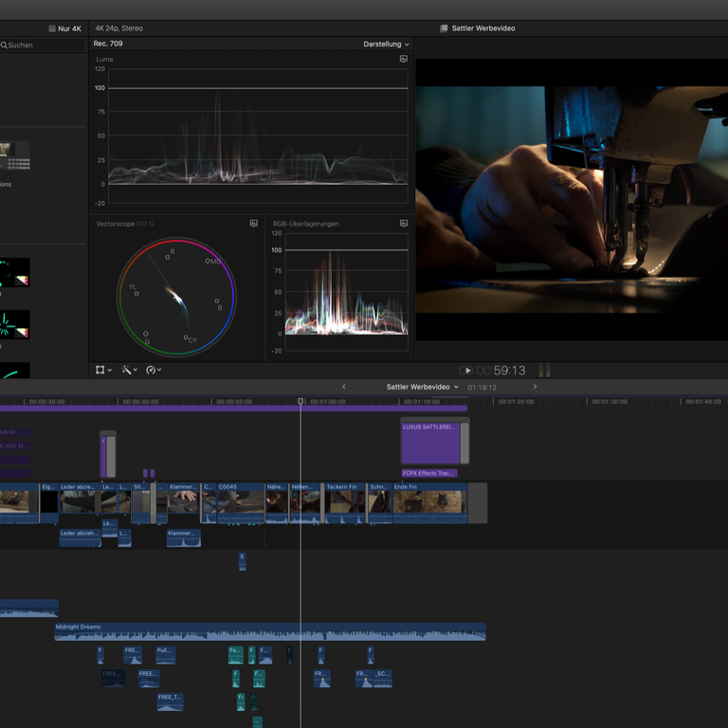Open the Vectorscope settings icon
728x728 pixels.
(253, 224)
